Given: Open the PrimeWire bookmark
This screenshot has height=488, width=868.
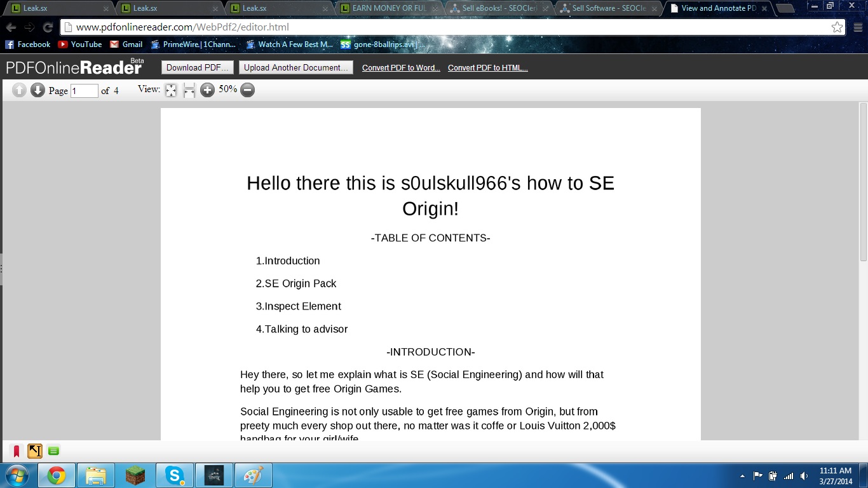Looking at the screenshot, I should pos(193,44).
